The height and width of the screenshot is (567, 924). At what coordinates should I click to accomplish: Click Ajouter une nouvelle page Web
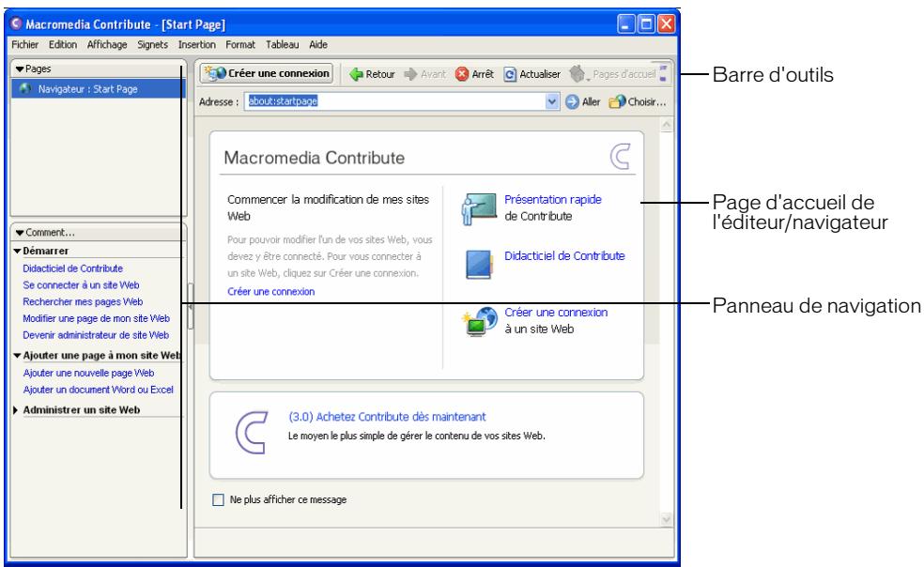(x=89, y=373)
